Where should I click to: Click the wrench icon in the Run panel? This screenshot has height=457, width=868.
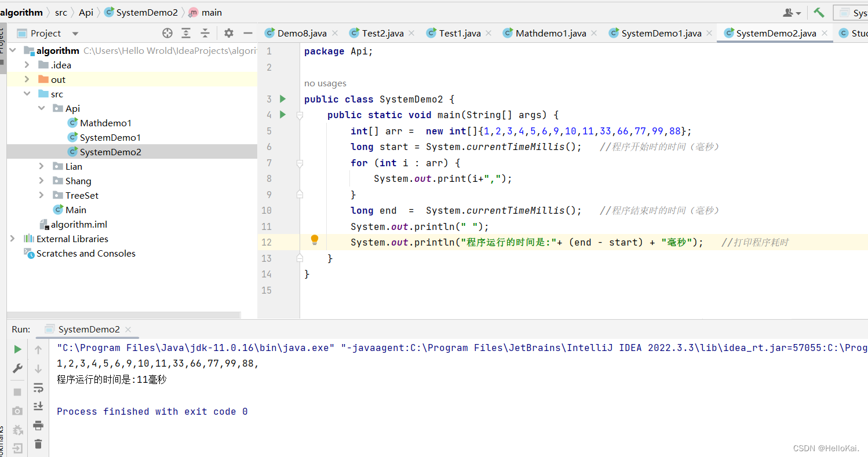point(17,368)
